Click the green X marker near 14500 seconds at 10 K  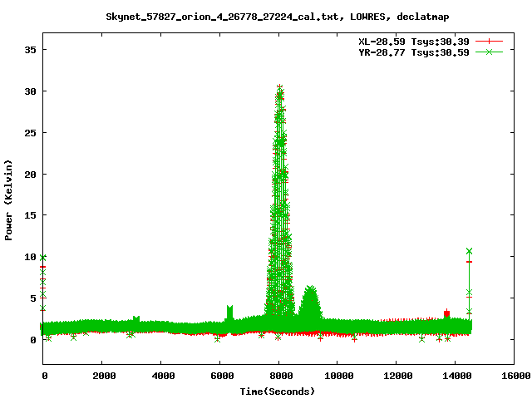point(469,251)
